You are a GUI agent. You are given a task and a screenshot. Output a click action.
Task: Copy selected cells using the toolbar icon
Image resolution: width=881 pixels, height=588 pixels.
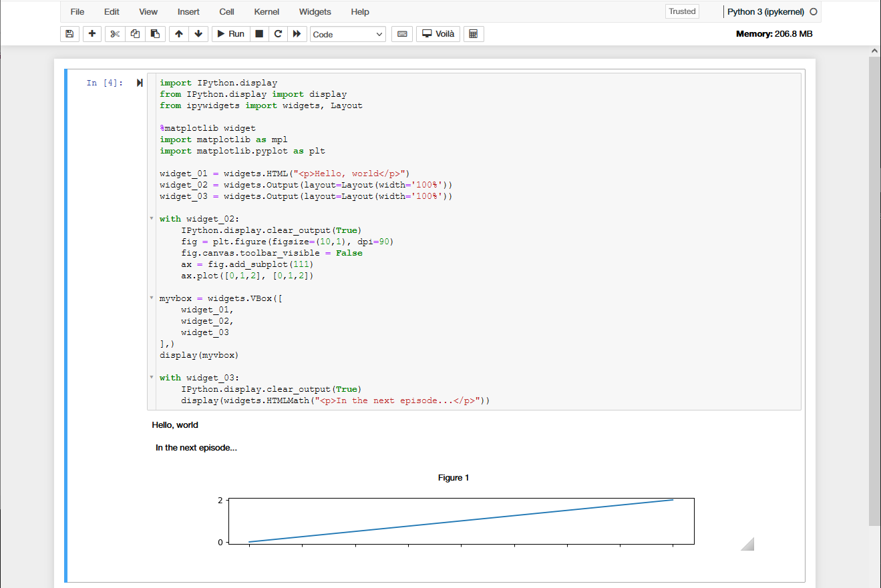tap(135, 33)
